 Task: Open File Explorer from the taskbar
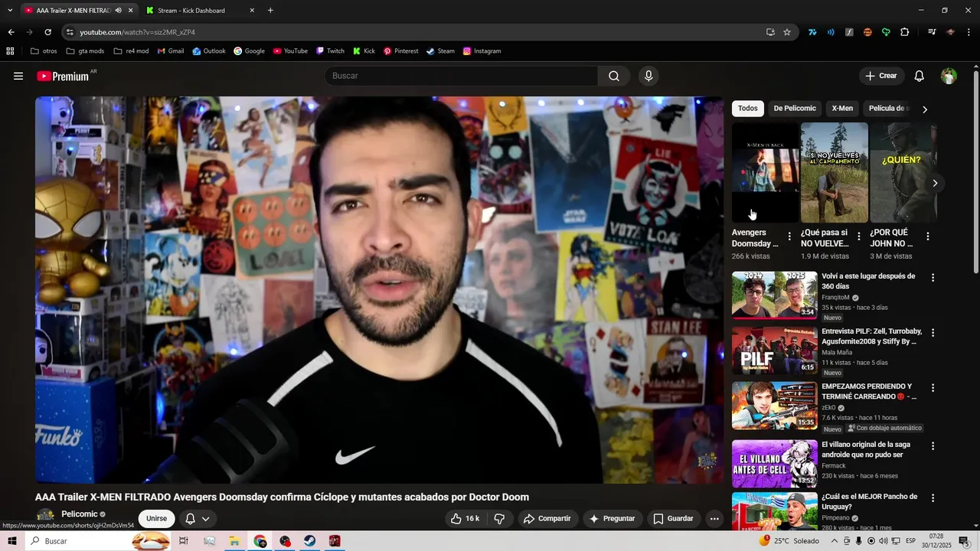(234, 541)
